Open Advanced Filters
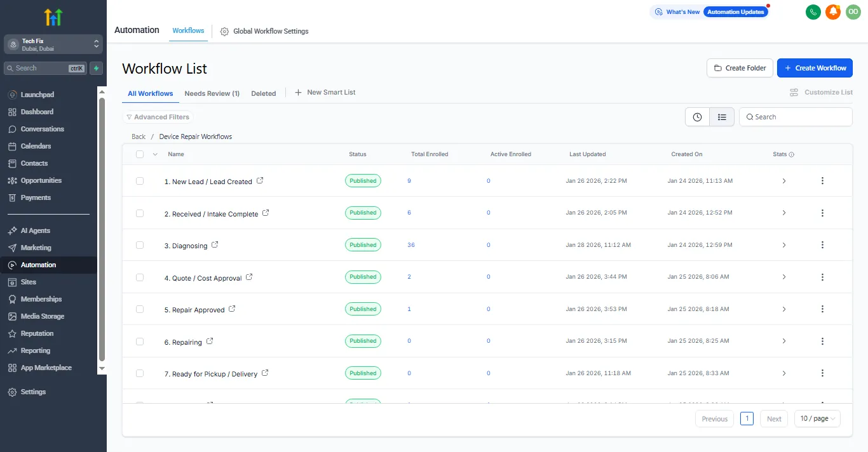Screen dimensions: 868x452 (x=157, y=117)
